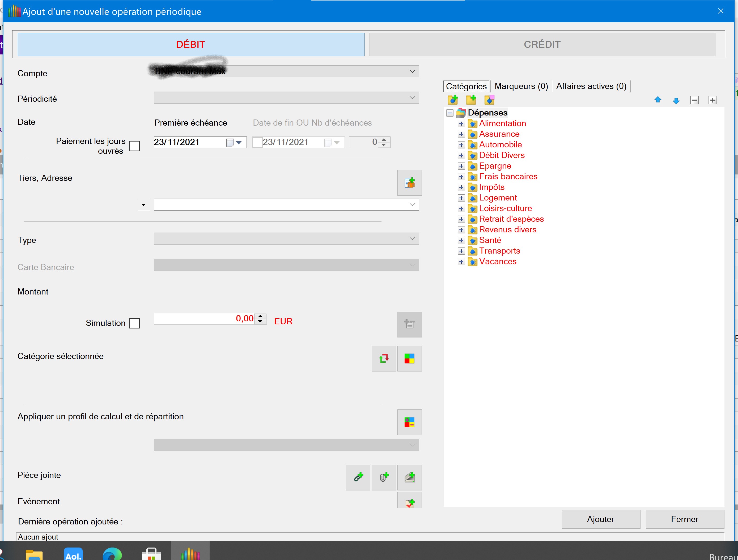738x560 pixels.
Task: Switch to the Marqueurs (0) tab
Action: pos(521,86)
